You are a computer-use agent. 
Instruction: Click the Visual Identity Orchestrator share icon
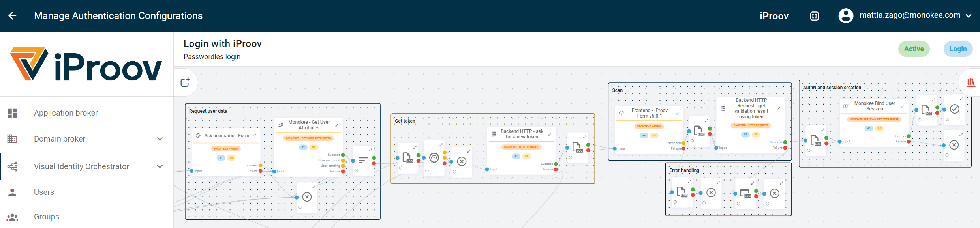(x=12, y=166)
